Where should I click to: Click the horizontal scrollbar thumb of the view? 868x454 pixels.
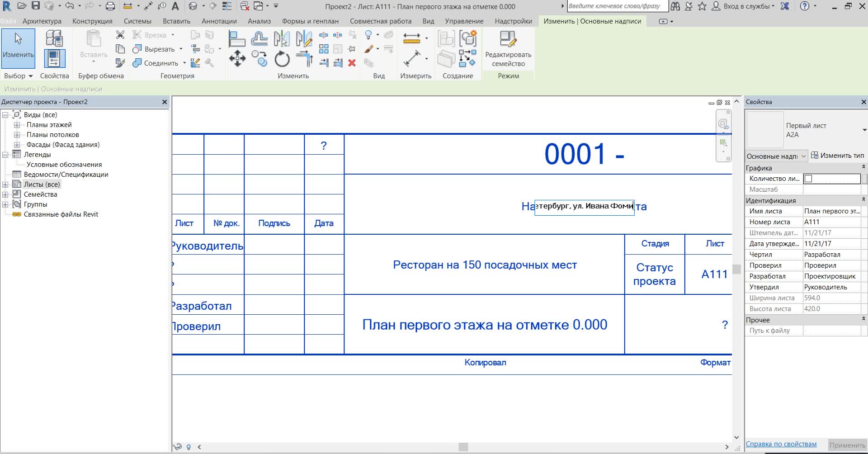click(x=463, y=447)
